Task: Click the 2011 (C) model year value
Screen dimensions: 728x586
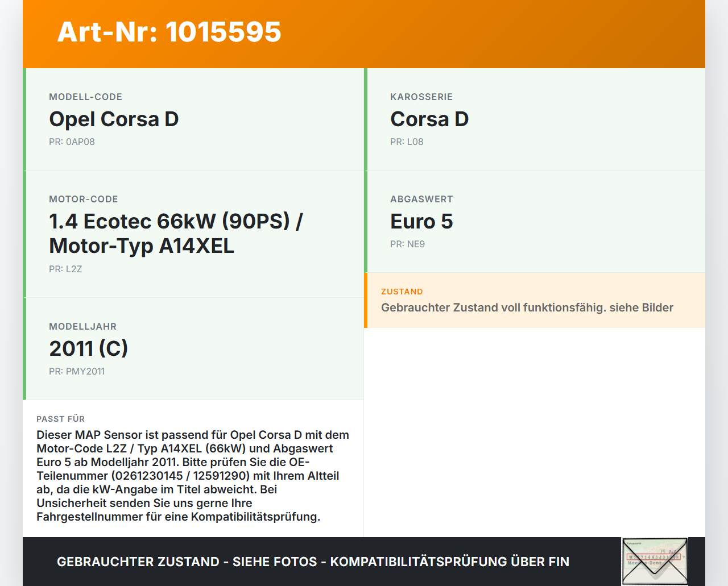Action: tap(89, 348)
